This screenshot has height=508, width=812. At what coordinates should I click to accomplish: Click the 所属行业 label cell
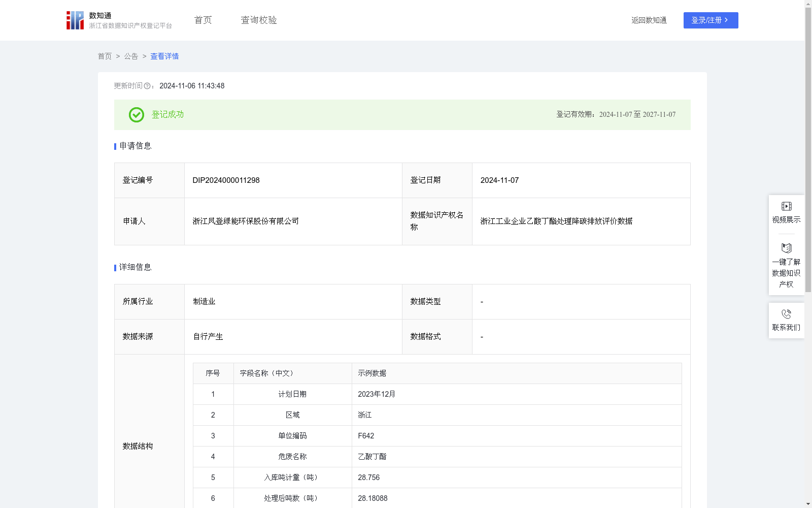point(149,302)
